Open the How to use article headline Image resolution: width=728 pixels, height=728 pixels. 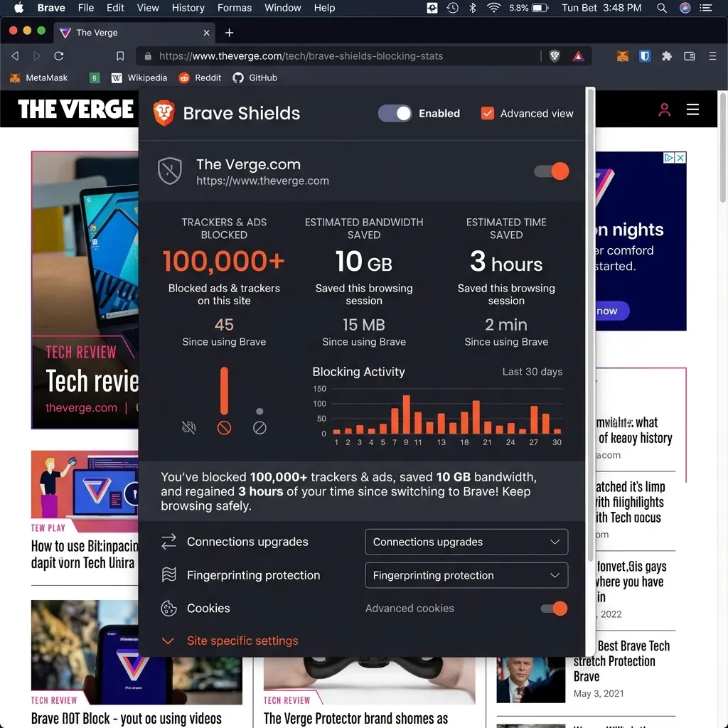tap(85, 555)
